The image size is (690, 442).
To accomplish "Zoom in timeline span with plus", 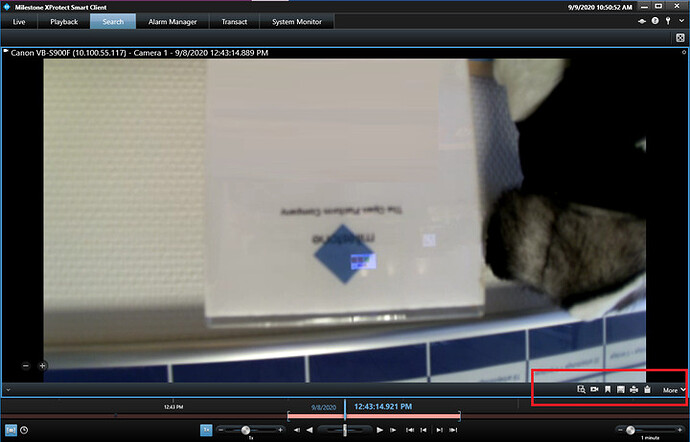I will click(x=680, y=430).
